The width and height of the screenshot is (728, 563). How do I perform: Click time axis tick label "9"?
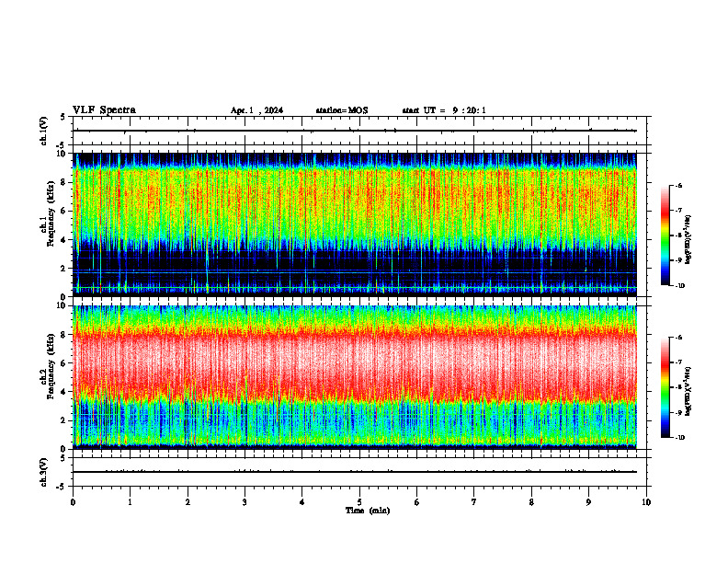[588, 502]
